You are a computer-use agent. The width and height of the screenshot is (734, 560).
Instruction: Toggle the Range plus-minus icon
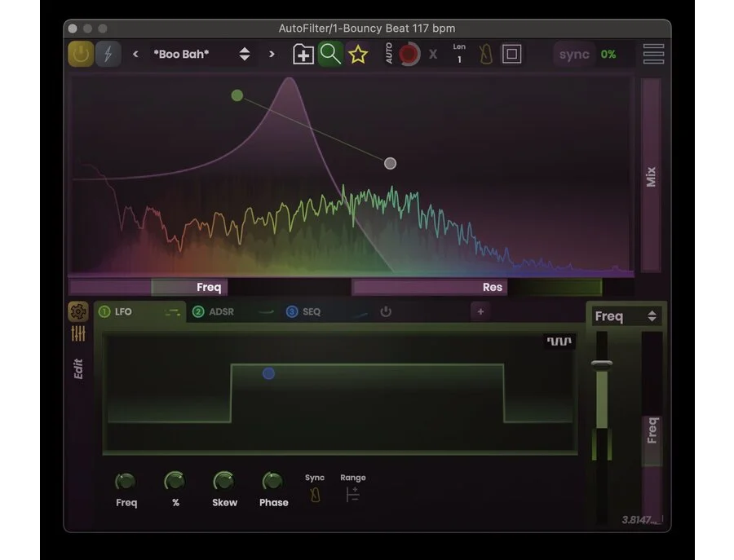(352, 495)
